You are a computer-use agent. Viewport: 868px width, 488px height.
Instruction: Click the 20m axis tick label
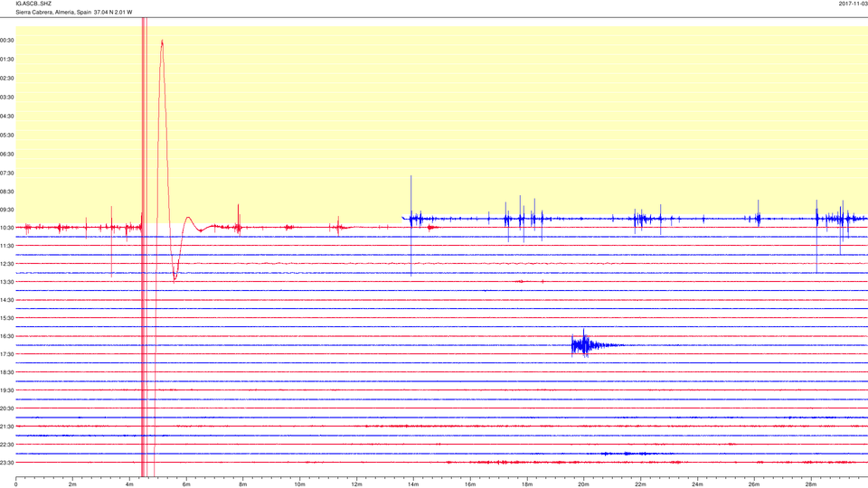point(583,484)
